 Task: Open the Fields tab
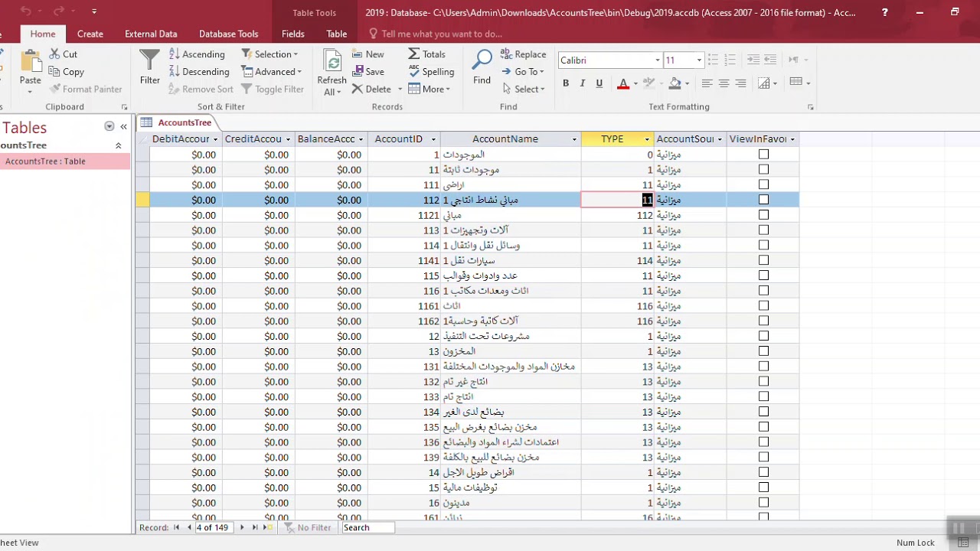pos(292,34)
